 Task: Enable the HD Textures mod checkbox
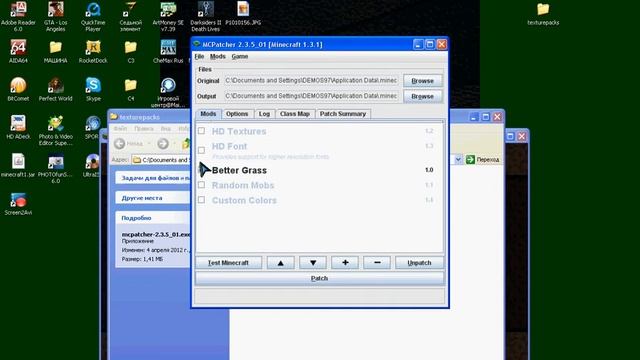click(x=201, y=131)
